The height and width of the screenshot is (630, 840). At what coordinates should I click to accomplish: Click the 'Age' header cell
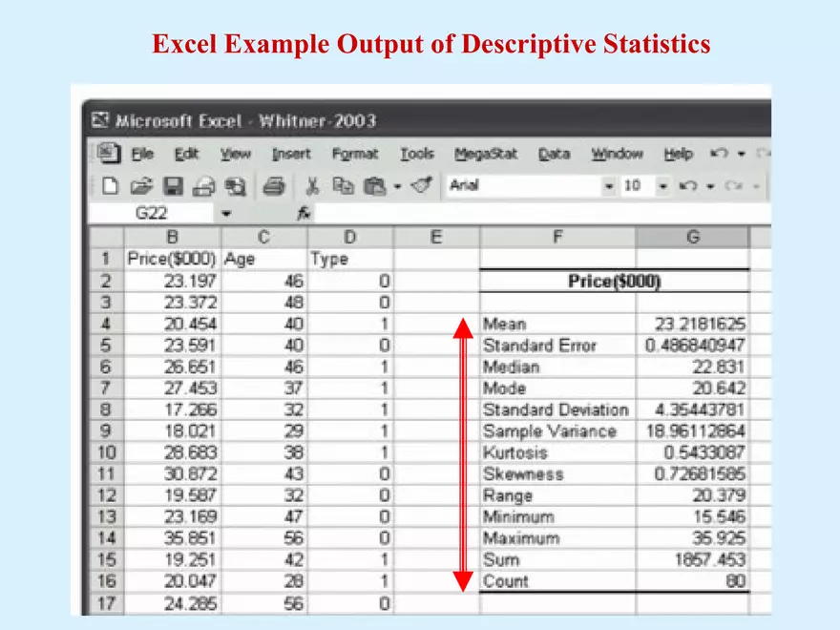[x=264, y=260]
